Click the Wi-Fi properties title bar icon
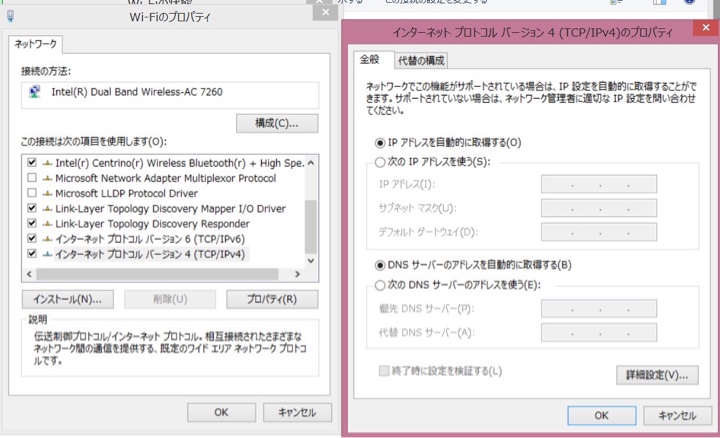The image size is (720, 438). pos(11,16)
